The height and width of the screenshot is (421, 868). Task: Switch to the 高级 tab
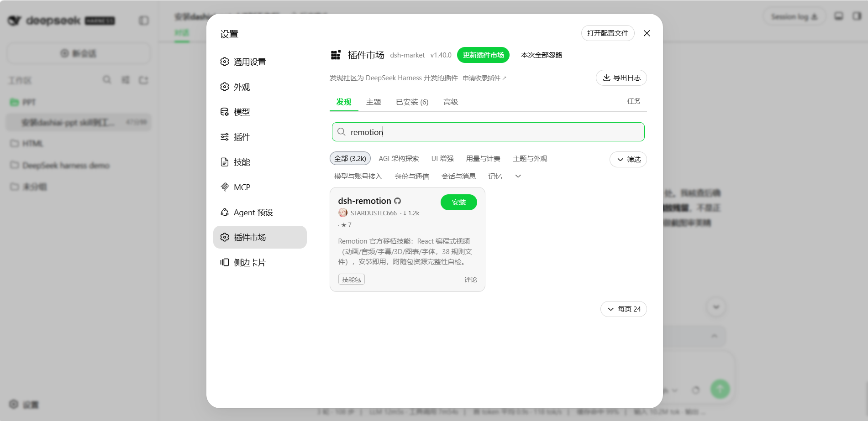tap(451, 102)
